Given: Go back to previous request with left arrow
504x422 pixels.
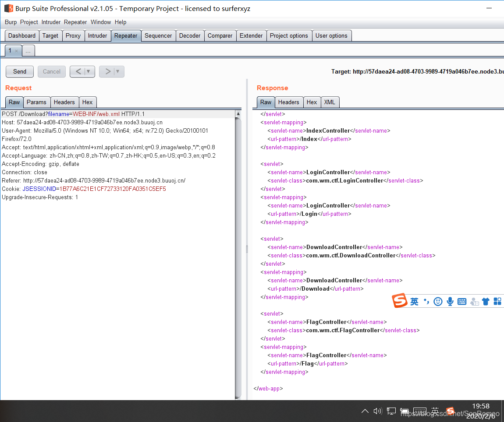Looking at the screenshot, I should tap(78, 71).
